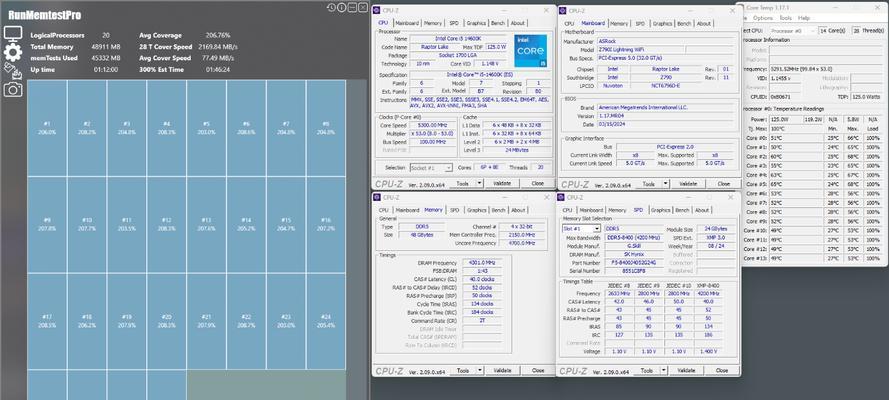Viewport: 889px width, 400px height.
Task: Select memtest tile #1
Action: tap(47, 128)
